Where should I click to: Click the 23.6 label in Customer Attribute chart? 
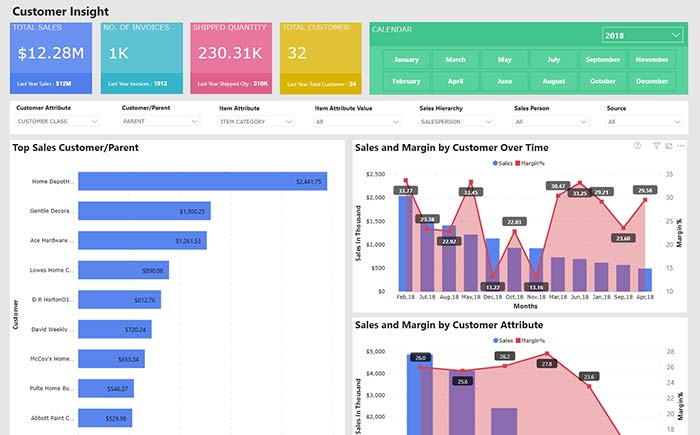[589, 376]
